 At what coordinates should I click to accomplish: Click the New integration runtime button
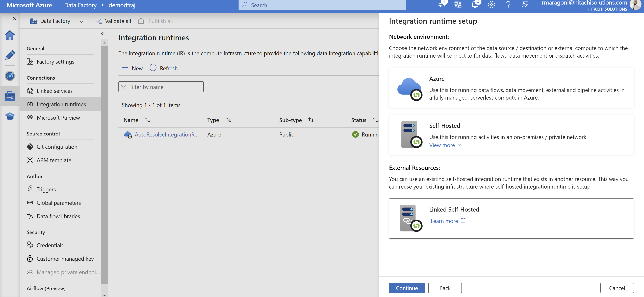pos(132,68)
